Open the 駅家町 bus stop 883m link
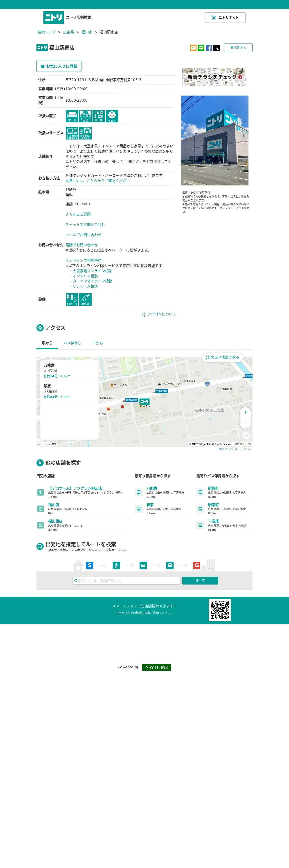This screenshot has width=289, height=868. [213, 505]
